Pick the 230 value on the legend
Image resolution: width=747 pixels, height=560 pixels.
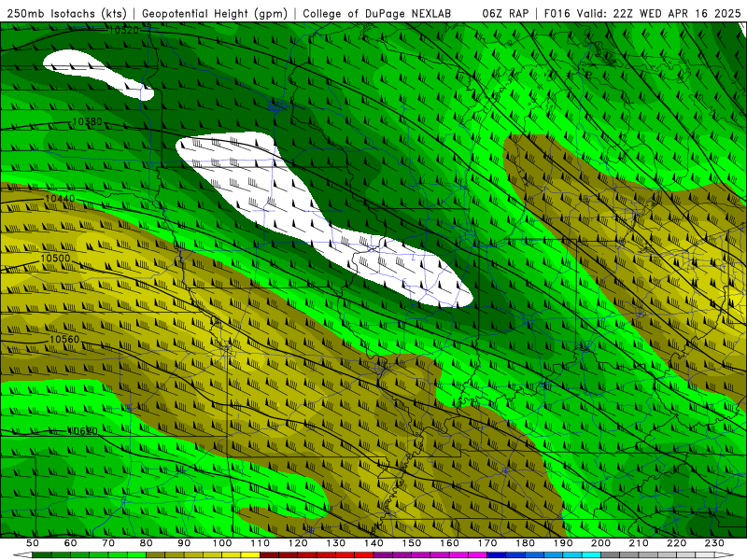(x=714, y=543)
